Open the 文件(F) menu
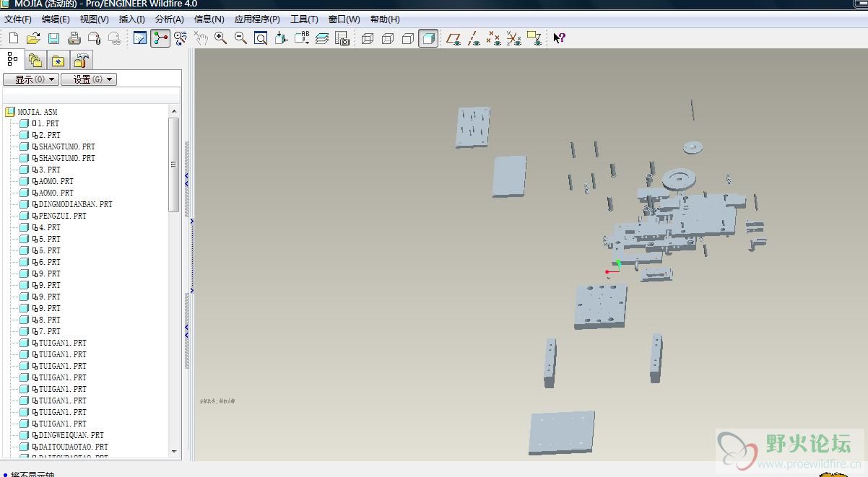 tap(18, 19)
